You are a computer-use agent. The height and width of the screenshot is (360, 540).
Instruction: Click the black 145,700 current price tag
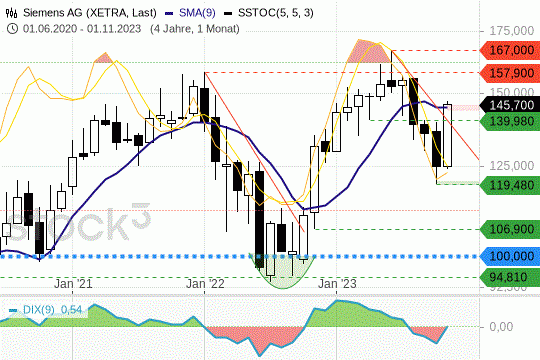510,105
